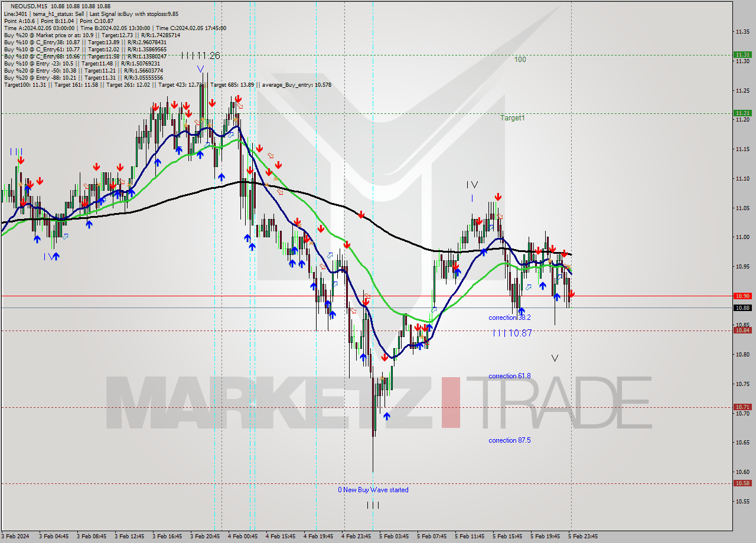The width and height of the screenshot is (756, 543).
Task: Click the '5 Feb 11:45' time axis label
Action: [470, 537]
